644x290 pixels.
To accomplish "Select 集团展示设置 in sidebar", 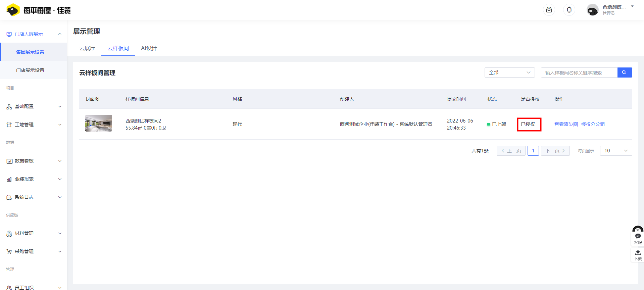I will point(34,52).
